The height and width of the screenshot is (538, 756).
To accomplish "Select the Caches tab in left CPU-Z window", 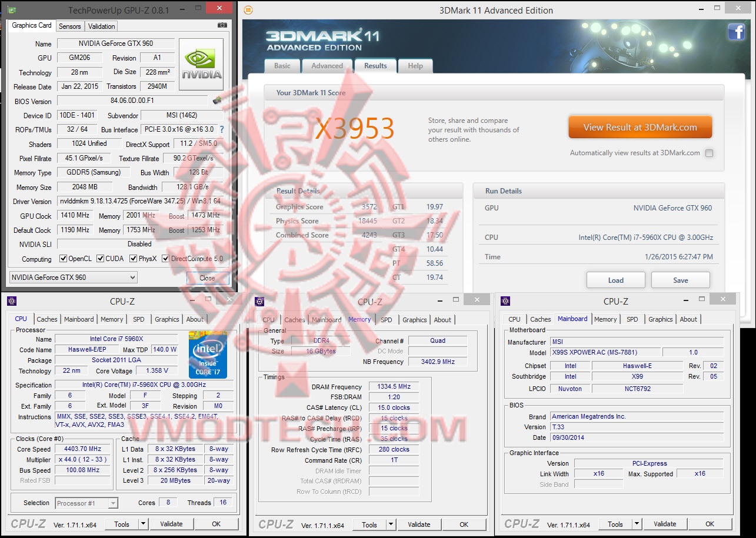I will [x=47, y=319].
